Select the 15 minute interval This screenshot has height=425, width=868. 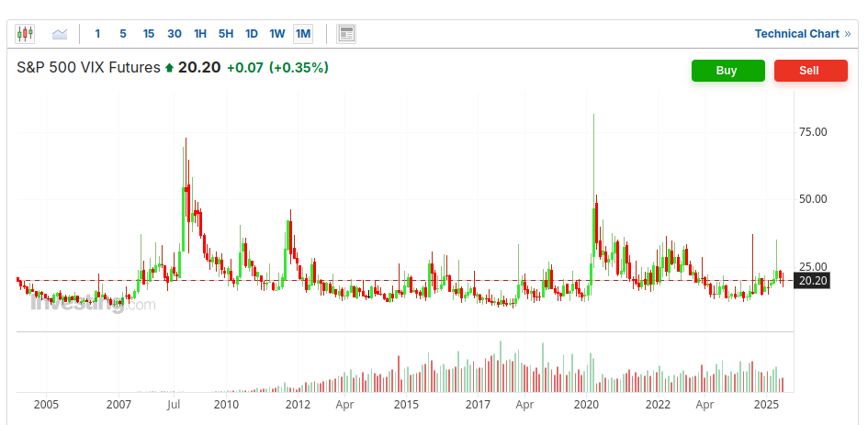(149, 34)
